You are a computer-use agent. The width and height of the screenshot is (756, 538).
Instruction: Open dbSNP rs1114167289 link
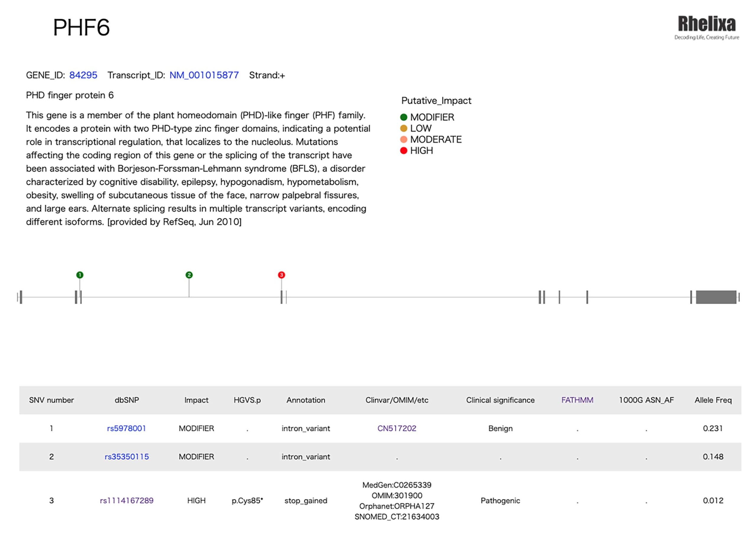(126, 500)
